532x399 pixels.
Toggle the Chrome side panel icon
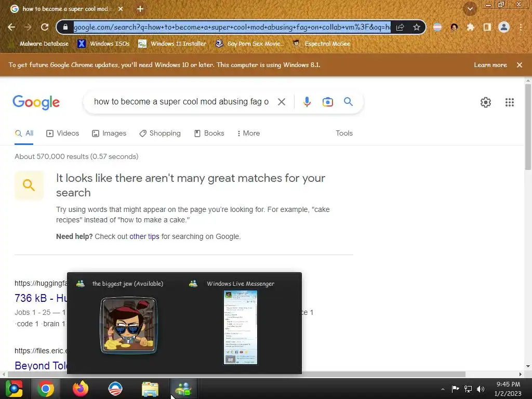(487, 27)
